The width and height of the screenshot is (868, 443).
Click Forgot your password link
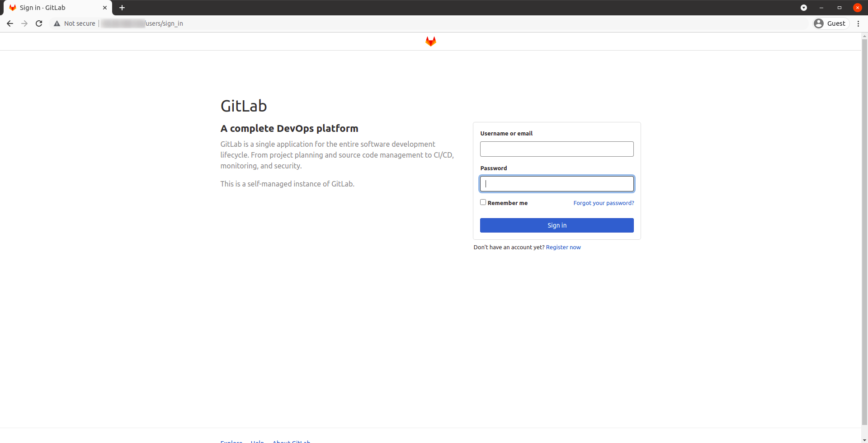tap(604, 203)
